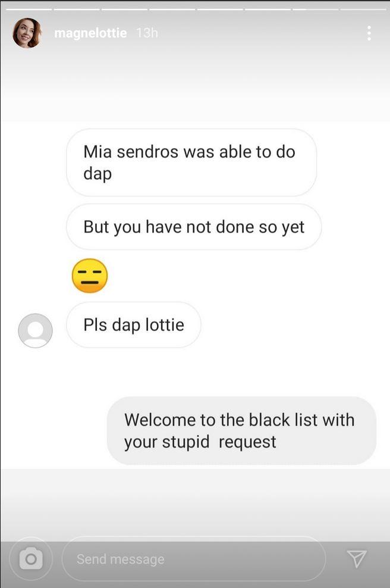The height and width of the screenshot is (588, 390).
Task: Tap the expressionless face emoji
Action: point(90,276)
